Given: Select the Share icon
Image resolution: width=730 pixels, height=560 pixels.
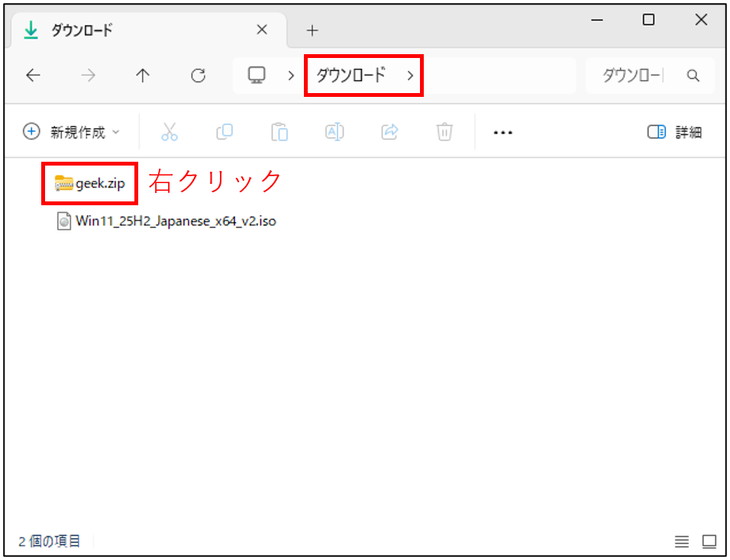Looking at the screenshot, I should click(389, 131).
